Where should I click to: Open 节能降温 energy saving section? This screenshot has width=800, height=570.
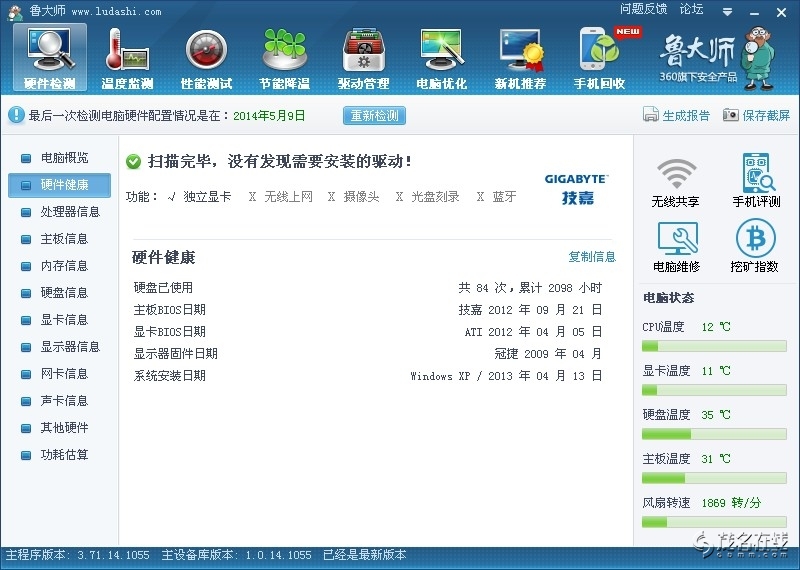tap(285, 58)
